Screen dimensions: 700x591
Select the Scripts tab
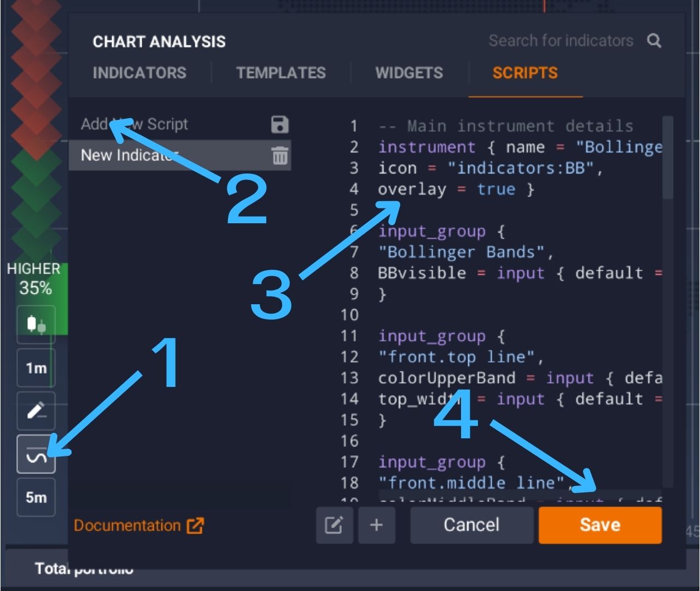pyautogui.click(x=525, y=73)
